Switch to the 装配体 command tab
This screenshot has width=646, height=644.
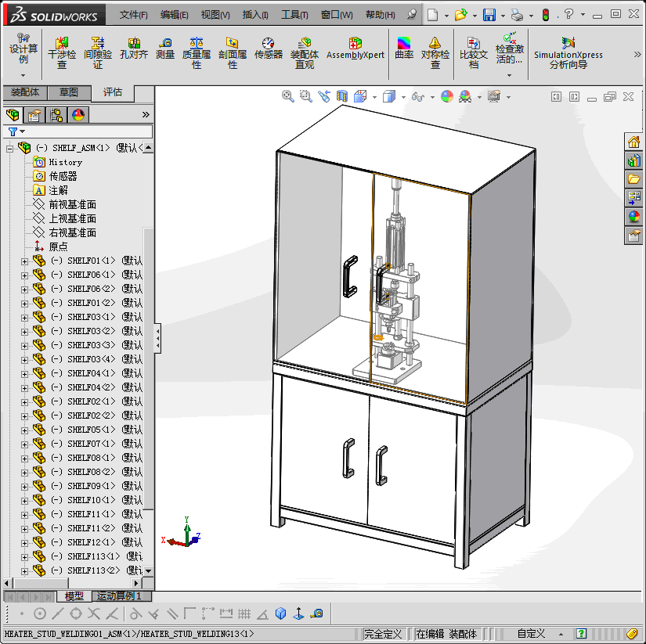(25, 92)
